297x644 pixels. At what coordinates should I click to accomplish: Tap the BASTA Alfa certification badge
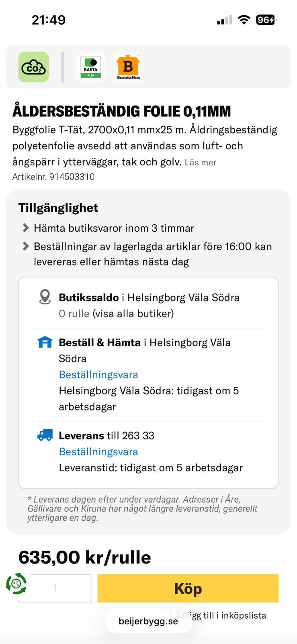click(91, 67)
